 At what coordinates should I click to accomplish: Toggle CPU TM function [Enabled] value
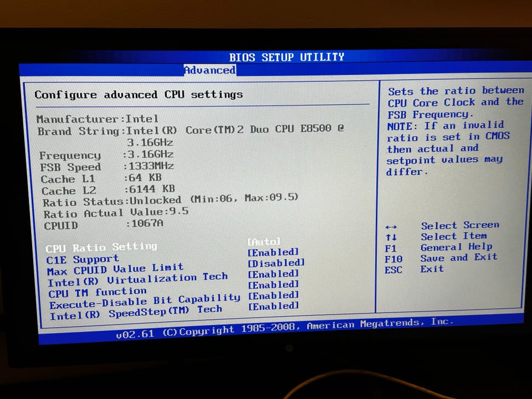[x=273, y=284]
